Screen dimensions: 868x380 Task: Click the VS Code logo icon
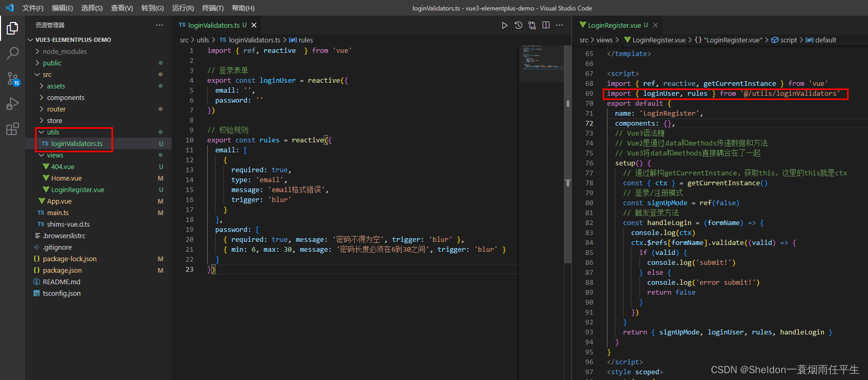click(9, 8)
